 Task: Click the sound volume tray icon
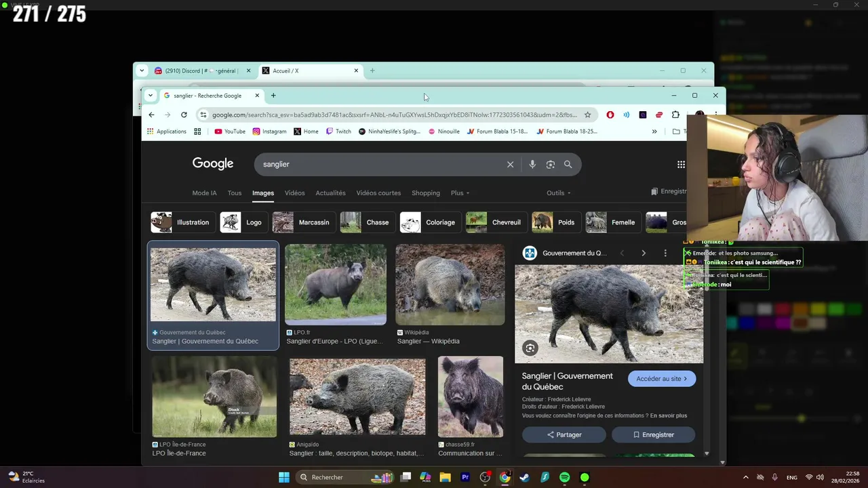pyautogui.click(x=820, y=477)
